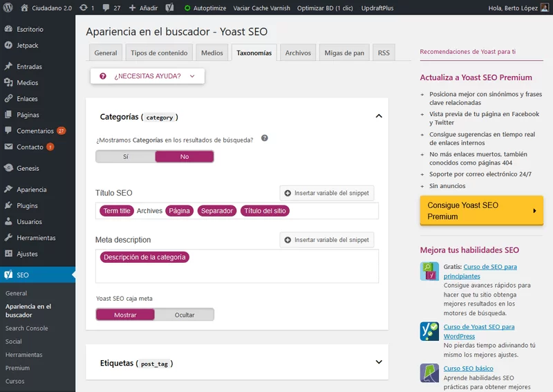Click the green Autoptimize status icon

point(187,8)
